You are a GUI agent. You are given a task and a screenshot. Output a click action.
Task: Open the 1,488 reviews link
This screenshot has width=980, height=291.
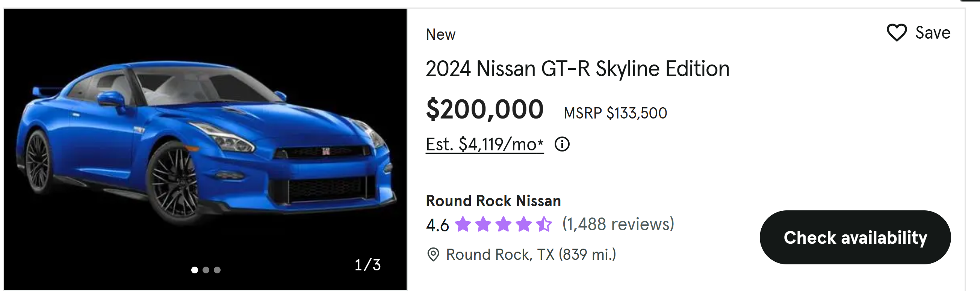pos(618,224)
